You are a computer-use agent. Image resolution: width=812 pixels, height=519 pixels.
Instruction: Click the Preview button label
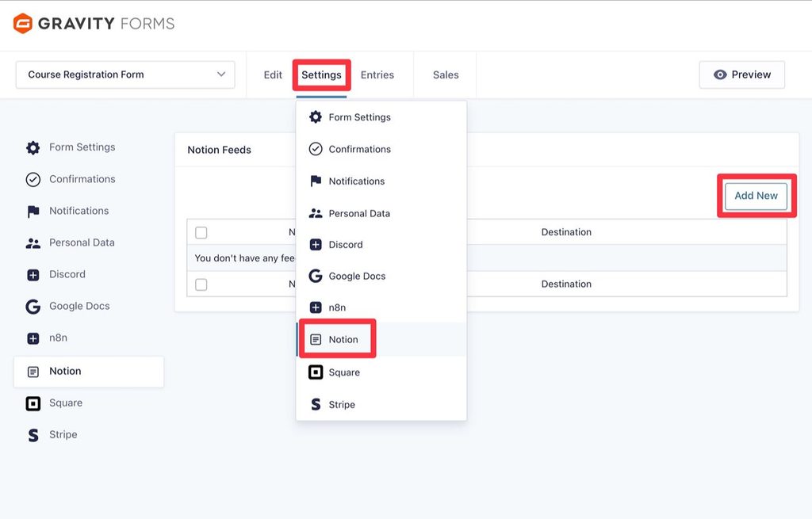(751, 74)
